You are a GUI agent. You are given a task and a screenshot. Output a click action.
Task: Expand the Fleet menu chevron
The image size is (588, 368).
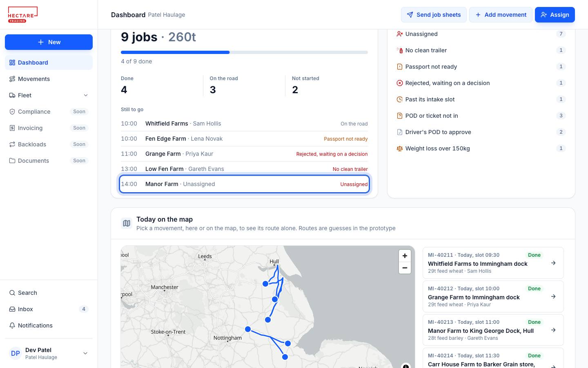[x=86, y=95]
